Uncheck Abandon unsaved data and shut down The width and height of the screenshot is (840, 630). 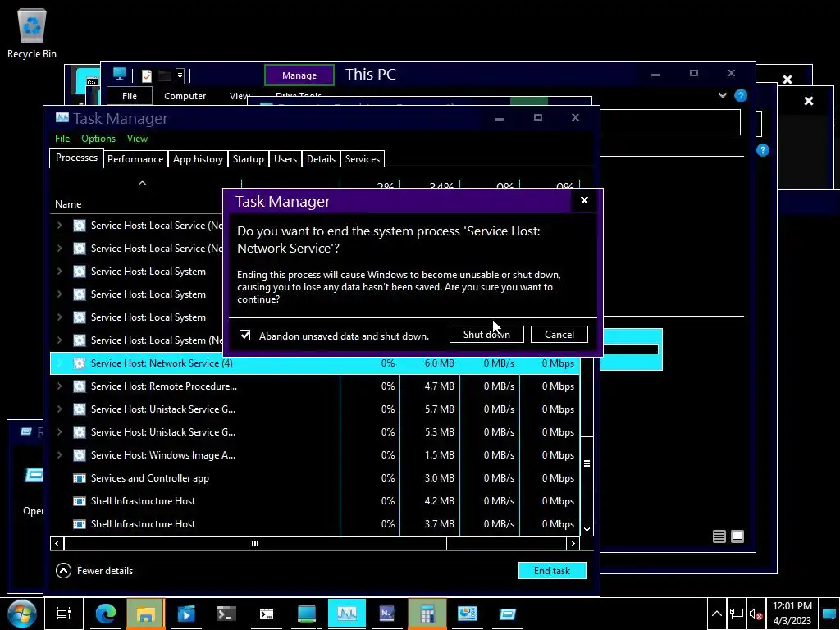[x=244, y=336]
